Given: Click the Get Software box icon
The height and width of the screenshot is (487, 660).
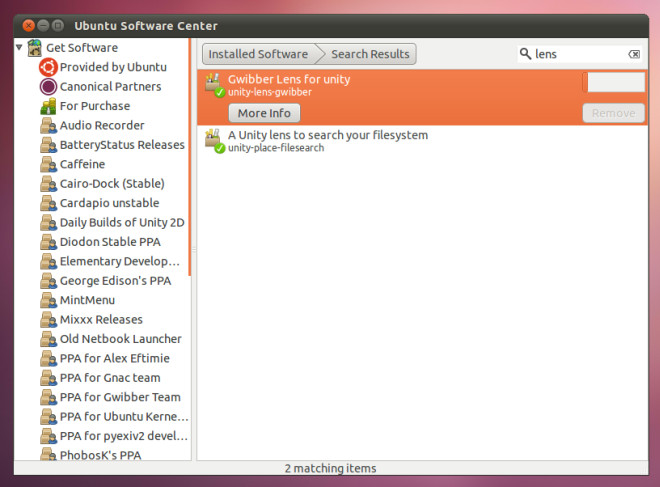Looking at the screenshot, I should tap(35, 48).
